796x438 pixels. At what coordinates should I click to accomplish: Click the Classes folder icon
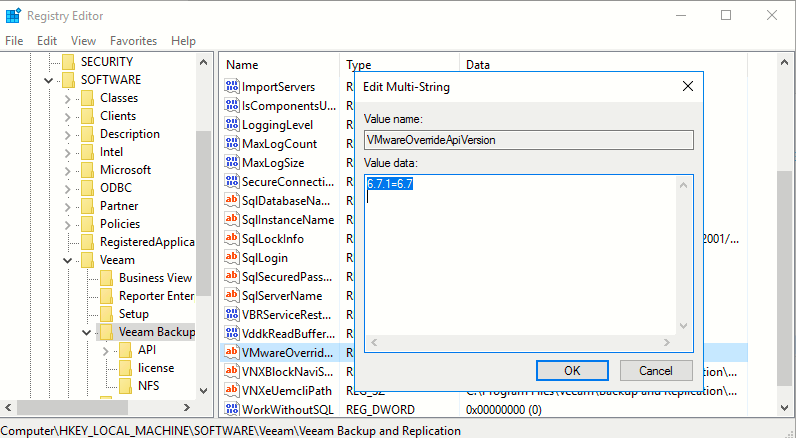click(x=87, y=98)
